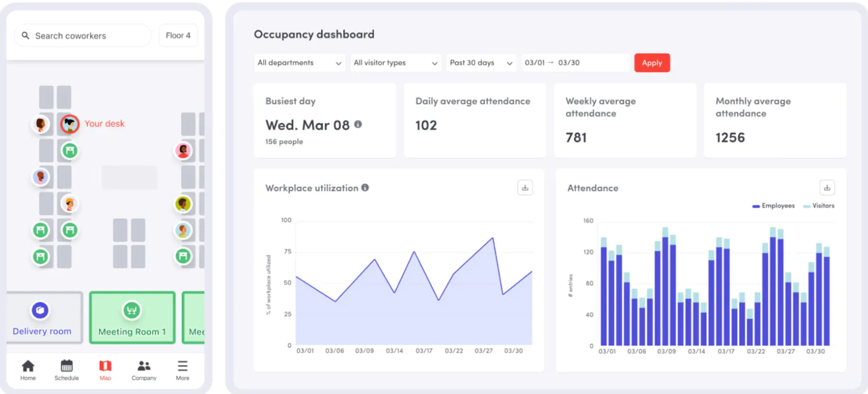This screenshot has width=868, height=394.
Task: Download the Workplace utilization chart
Action: 525,188
